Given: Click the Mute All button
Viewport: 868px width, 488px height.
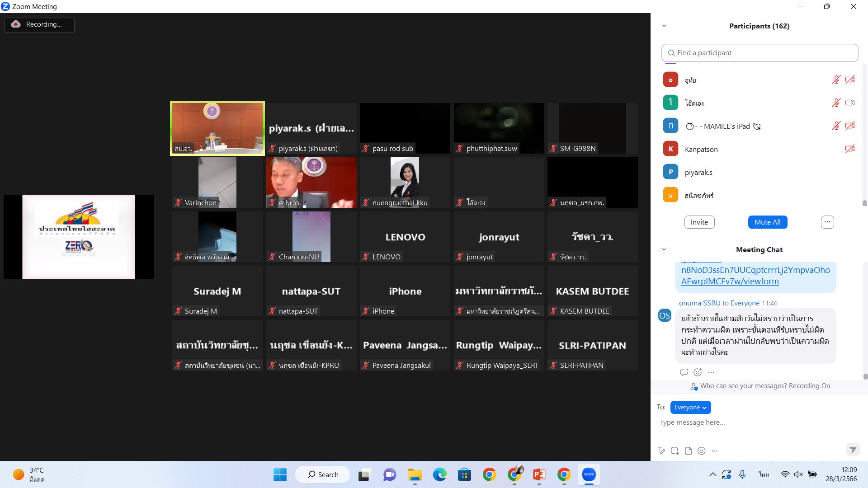Looking at the screenshot, I should click(767, 222).
